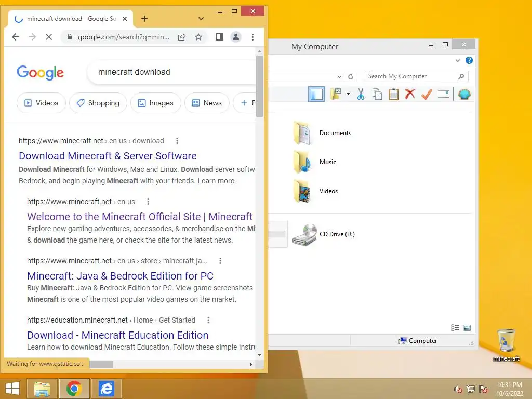Open options for the education.minecraft.net result
The image size is (532, 399).
pyautogui.click(x=208, y=320)
